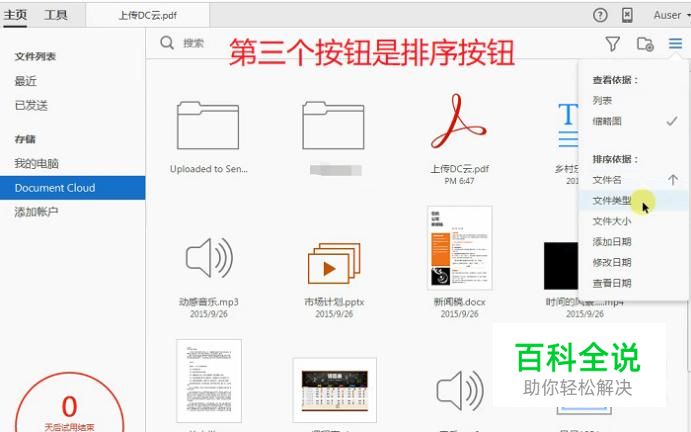Image resolution: width=691 pixels, height=432 pixels.
Task: Select the 市场计划.pptx presentation icon
Action: tap(334, 263)
